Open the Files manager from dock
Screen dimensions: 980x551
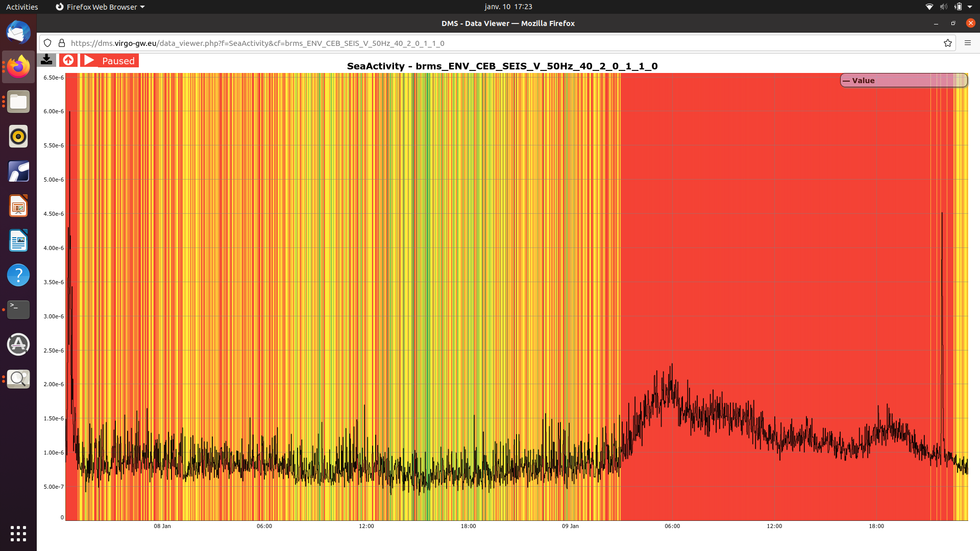18,102
